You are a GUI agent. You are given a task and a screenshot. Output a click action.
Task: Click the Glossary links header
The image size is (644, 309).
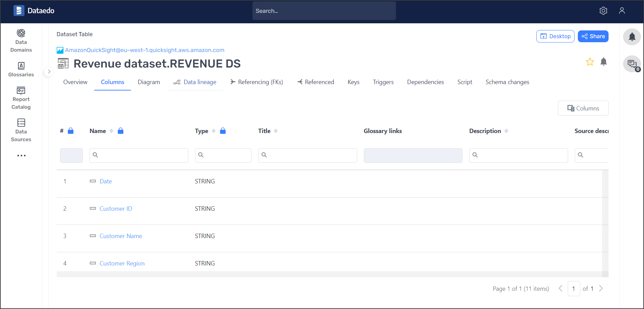383,131
